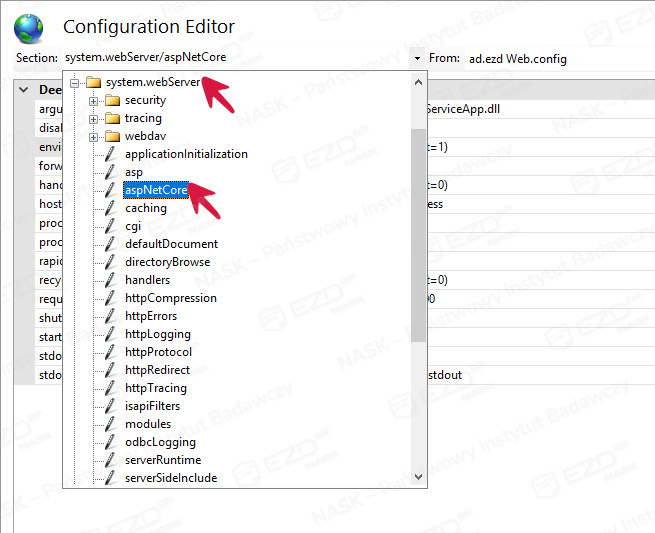Image resolution: width=655 pixels, height=533 pixels.
Task: Click the security folder icon
Action: [112, 100]
